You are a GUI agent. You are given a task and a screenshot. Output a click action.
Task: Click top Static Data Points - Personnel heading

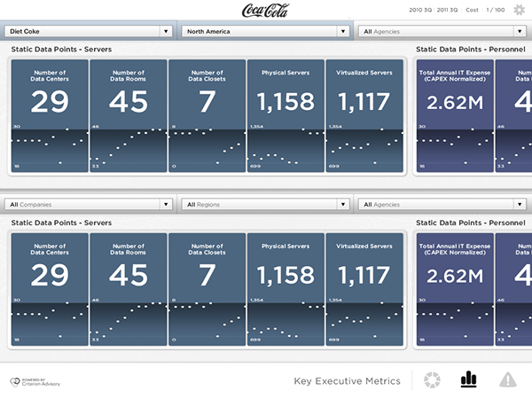[471, 49]
